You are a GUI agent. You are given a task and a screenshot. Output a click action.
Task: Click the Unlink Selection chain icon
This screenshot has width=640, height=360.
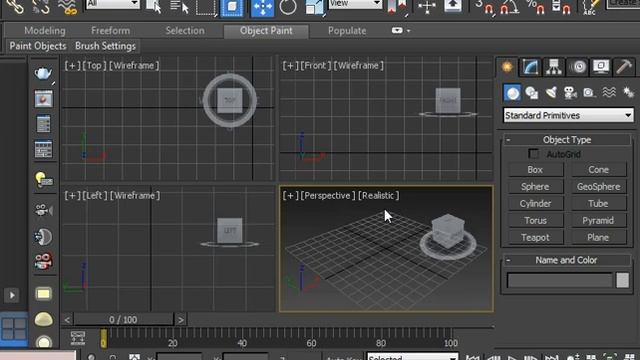tap(40, 7)
